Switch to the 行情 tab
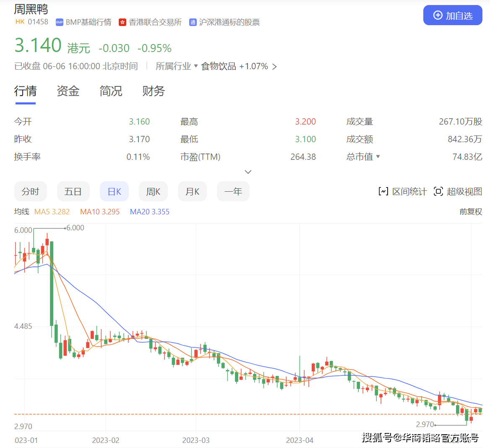Image resolution: width=490 pixels, height=448 pixels. (x=25, y=91)
